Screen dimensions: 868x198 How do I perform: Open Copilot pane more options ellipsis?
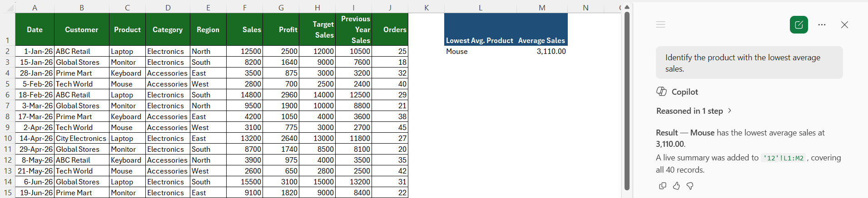[x=822, y=24]
